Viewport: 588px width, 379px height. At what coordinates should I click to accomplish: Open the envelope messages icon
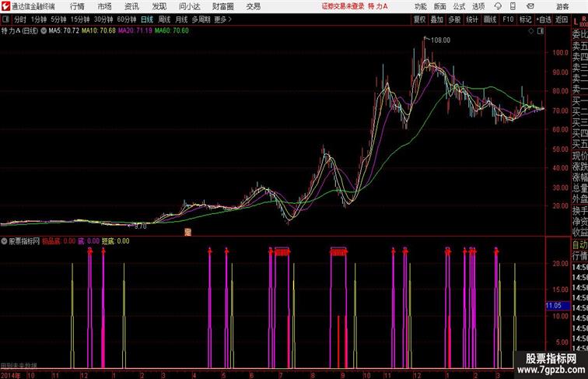[x=530, y=6]
